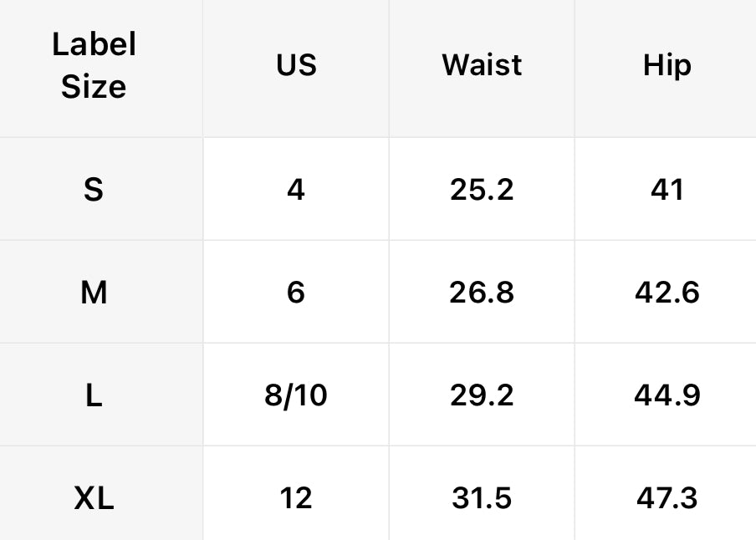Click waist value 25.2
The height and width of the screenshot is (540, 756).
(482, 190)
